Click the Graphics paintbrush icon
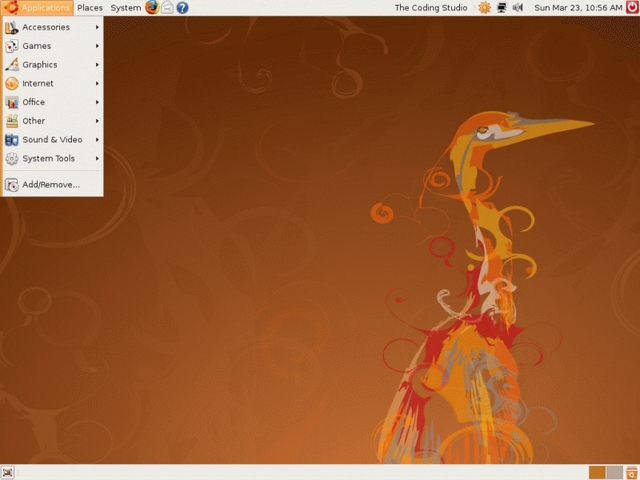 pos(11,64)
